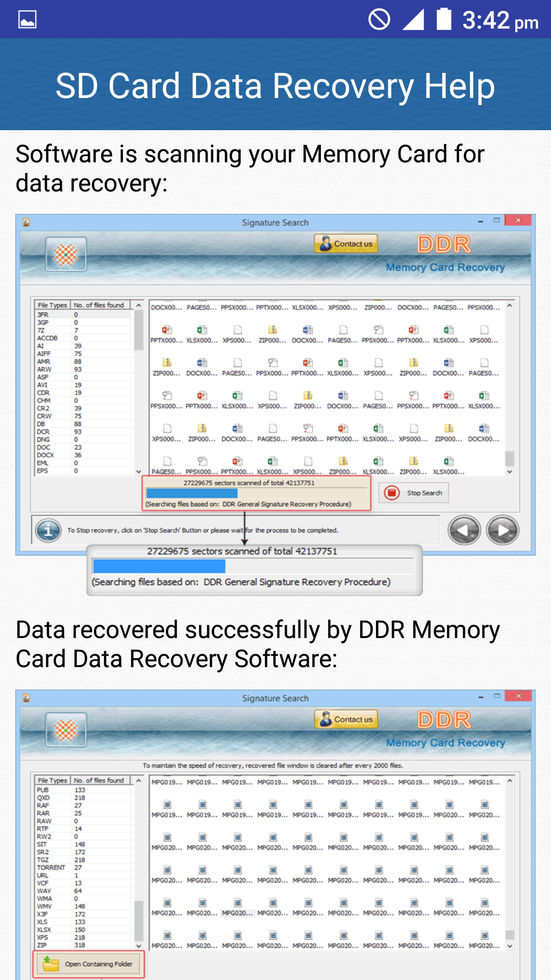Select the AMR file type row
Viewport: 551px width, 980px height.
pos(83,361)
